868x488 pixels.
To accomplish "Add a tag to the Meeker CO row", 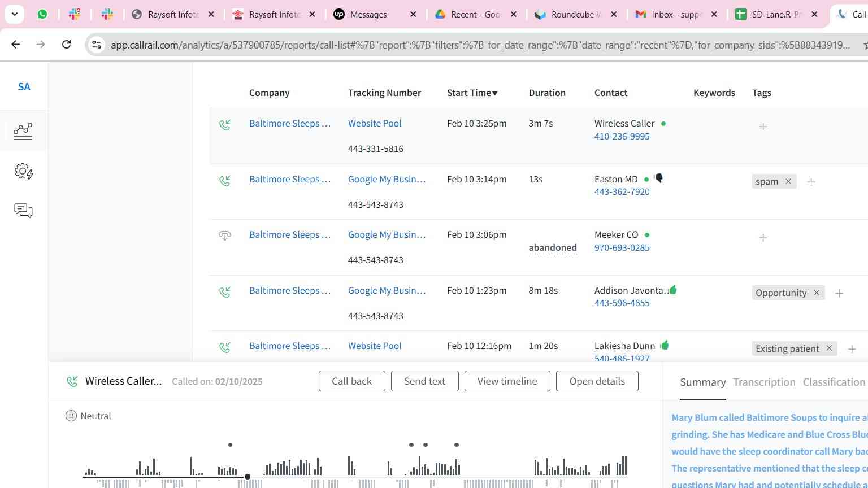I will pos(763,238).
